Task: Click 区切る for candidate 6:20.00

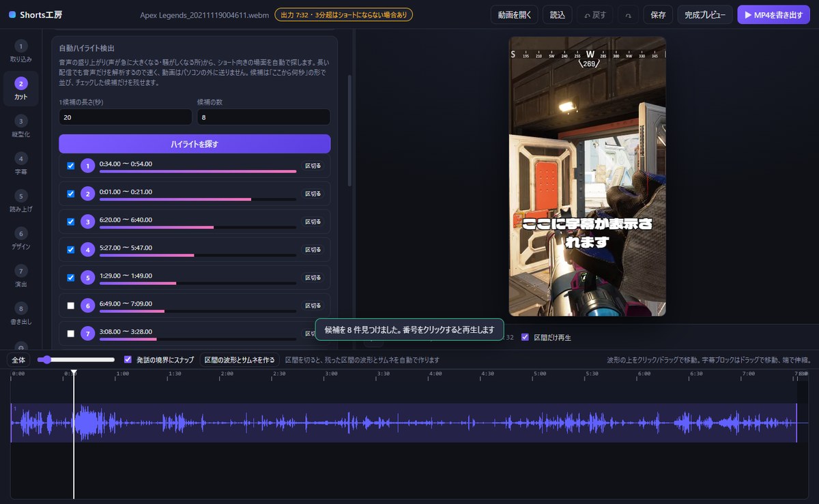Action: [313, 222]
